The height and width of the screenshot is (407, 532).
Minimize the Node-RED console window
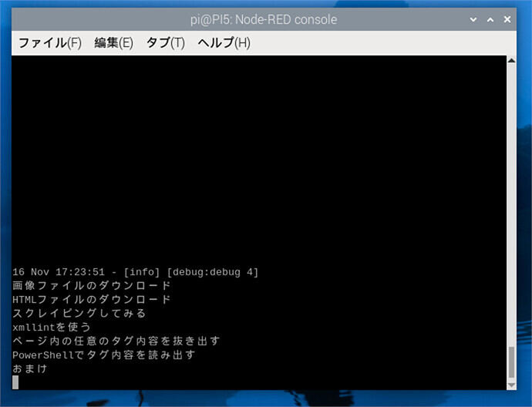(x=473, y=20)
